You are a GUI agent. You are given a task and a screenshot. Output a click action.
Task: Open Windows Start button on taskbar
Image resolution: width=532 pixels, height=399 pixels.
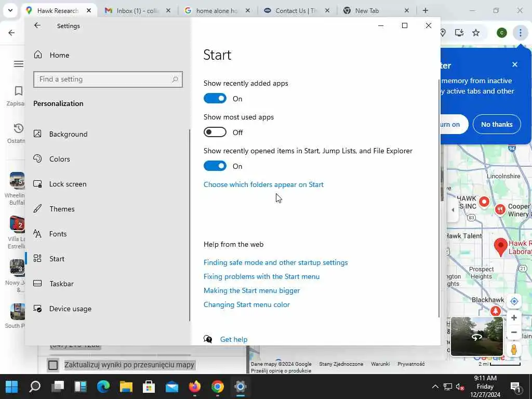click(x=11, y=387)
